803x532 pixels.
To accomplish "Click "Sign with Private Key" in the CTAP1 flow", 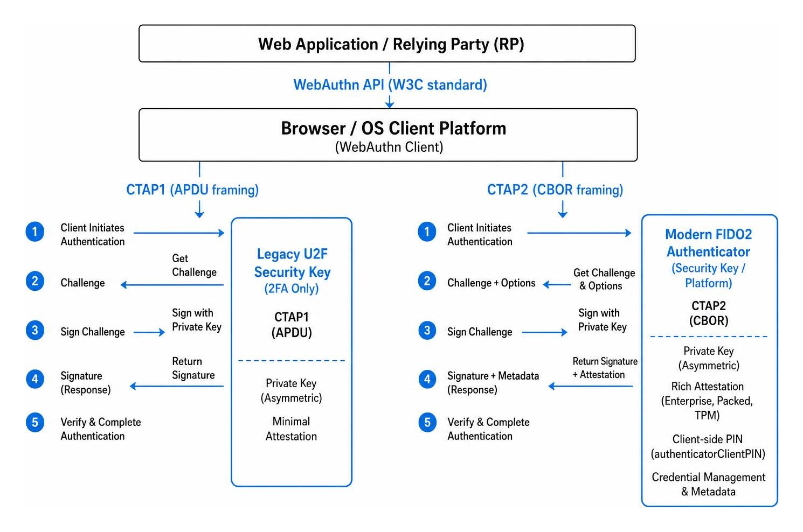I will pos(197,320).
